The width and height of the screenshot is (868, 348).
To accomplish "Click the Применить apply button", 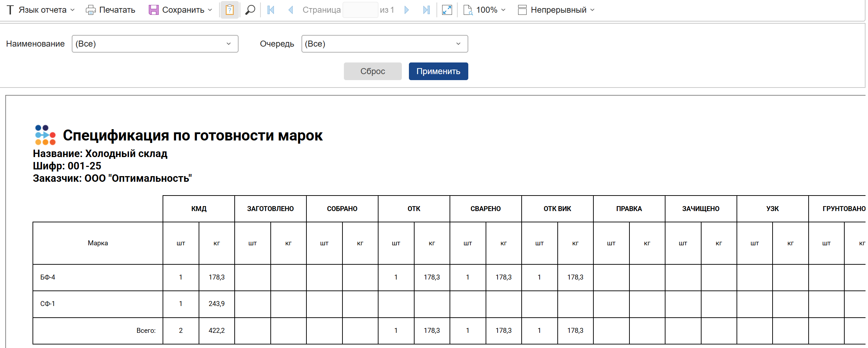I will click(x=439, y=71).
